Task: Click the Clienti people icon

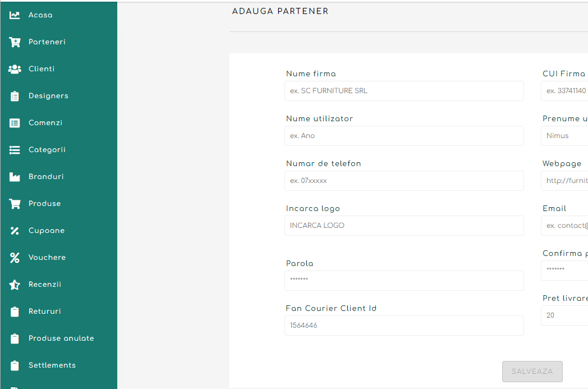Action: (x=15, y=69)
